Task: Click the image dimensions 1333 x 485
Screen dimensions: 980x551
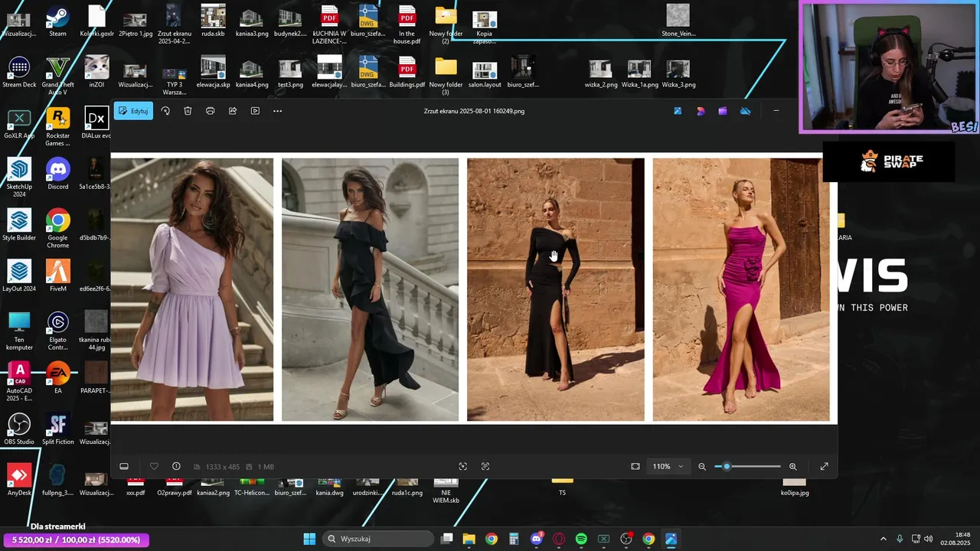Action: pyautogui.click(x=223, y=467)
